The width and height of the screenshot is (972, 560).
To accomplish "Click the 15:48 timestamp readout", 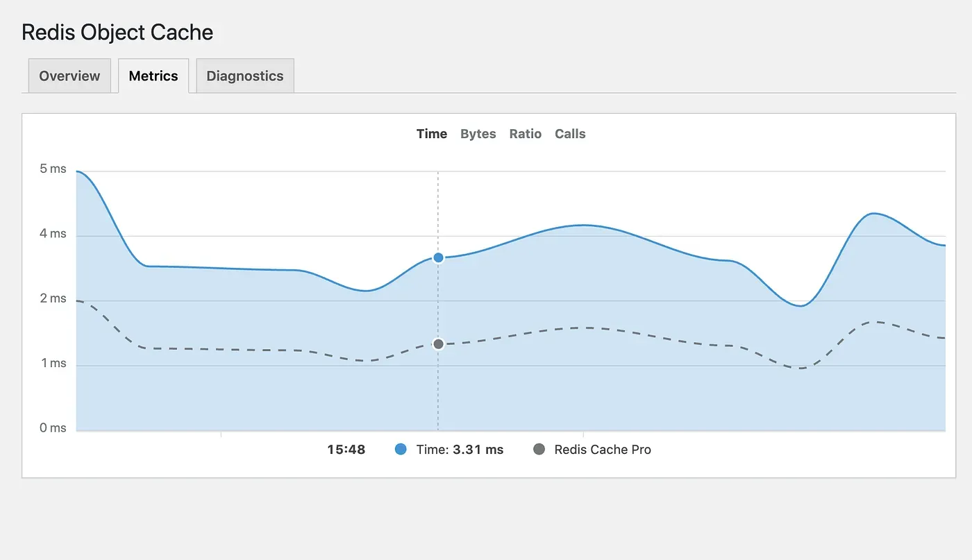I will [x=346, y=449].
